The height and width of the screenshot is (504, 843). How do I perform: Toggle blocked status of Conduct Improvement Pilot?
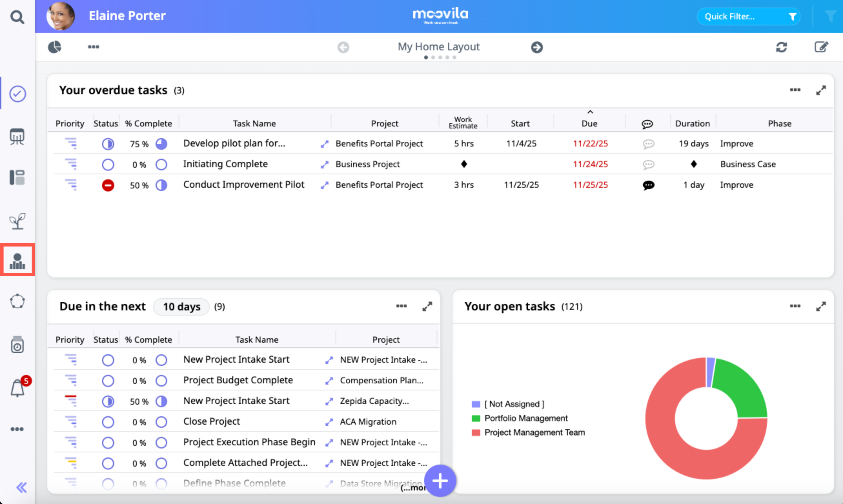click(108, 185)
